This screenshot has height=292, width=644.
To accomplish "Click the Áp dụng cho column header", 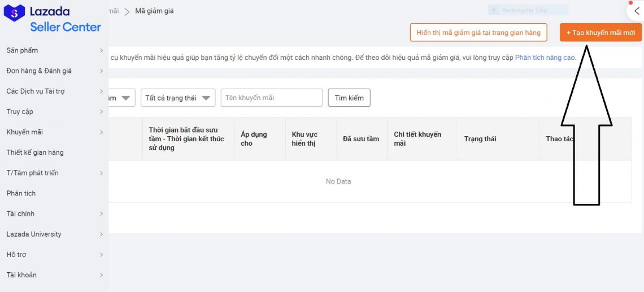I will pos(254,139).
